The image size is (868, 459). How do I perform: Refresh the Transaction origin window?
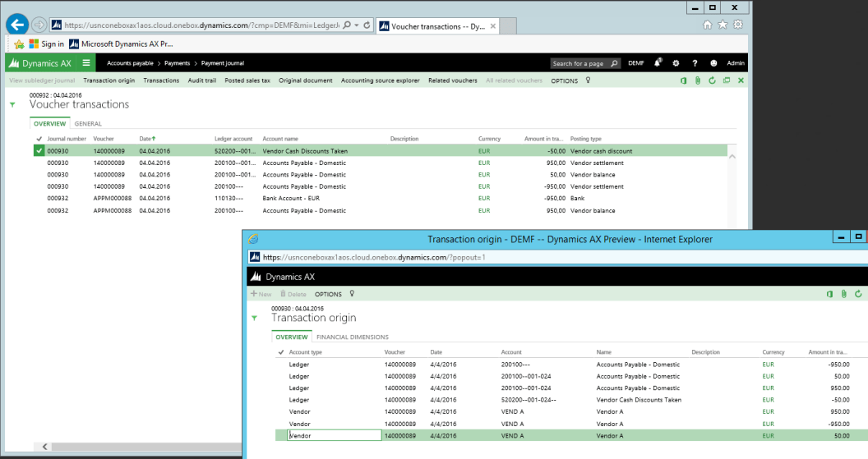pyautogui.click(x=858, y=294)
